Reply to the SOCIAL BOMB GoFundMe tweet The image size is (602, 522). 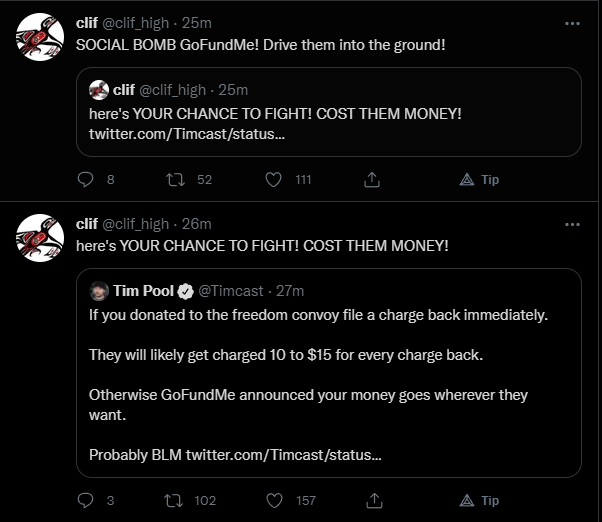pyautogui.click(x=85, y=180)
